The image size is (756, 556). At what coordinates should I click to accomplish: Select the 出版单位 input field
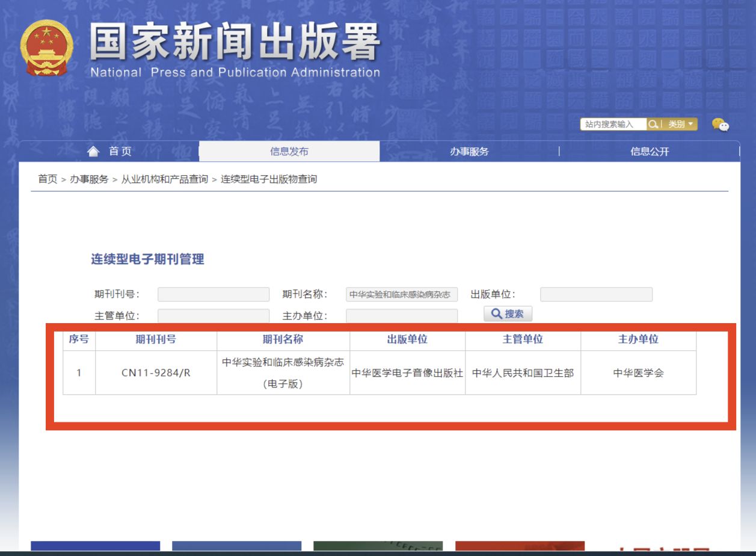coord(596,294)
